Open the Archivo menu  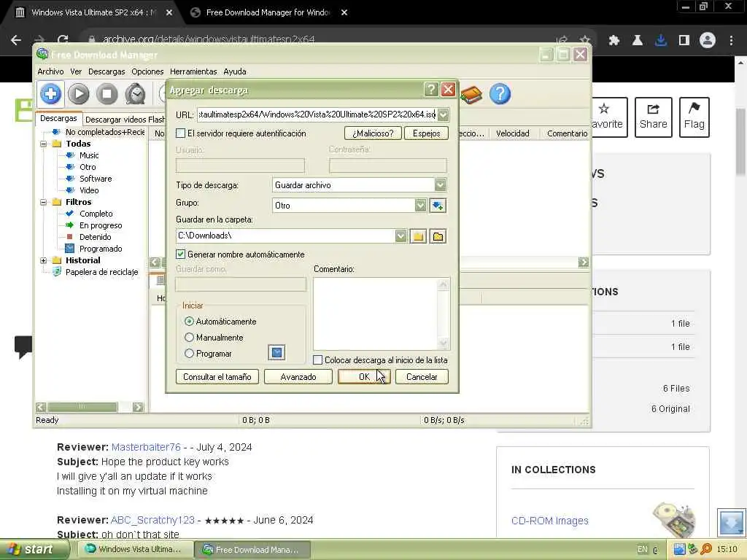click(x=50, y=71)
